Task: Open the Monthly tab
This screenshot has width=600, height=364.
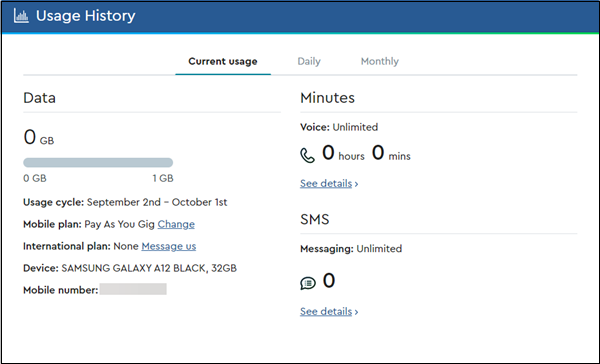Action: click(380, 61)
